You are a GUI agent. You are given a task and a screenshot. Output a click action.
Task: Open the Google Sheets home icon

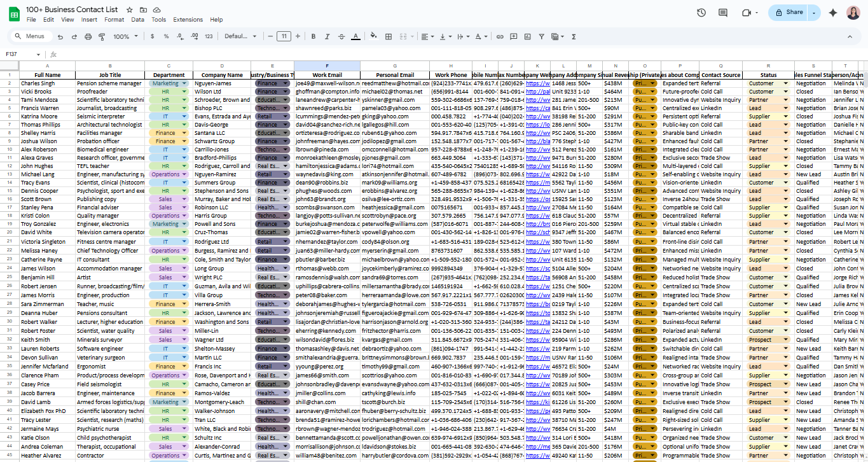[13, 14]
